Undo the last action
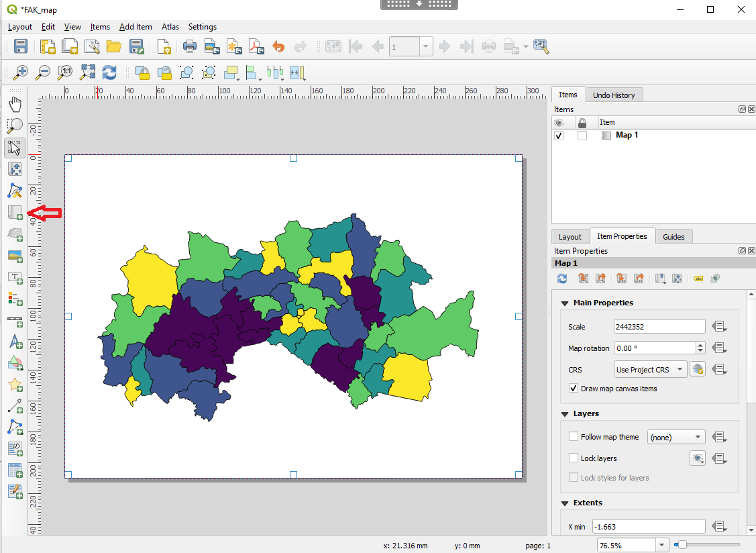Viewport: 756px width, 553px height. point(278,47)
